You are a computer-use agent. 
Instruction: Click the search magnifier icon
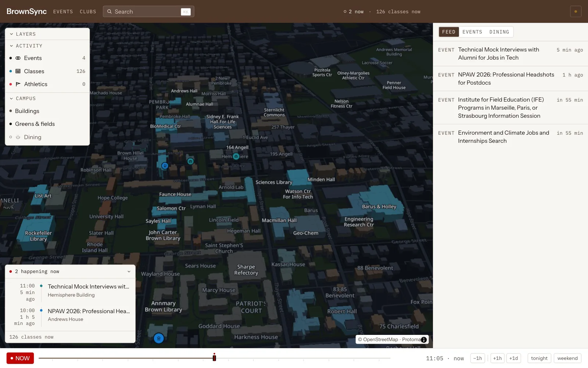pos(110,11)
